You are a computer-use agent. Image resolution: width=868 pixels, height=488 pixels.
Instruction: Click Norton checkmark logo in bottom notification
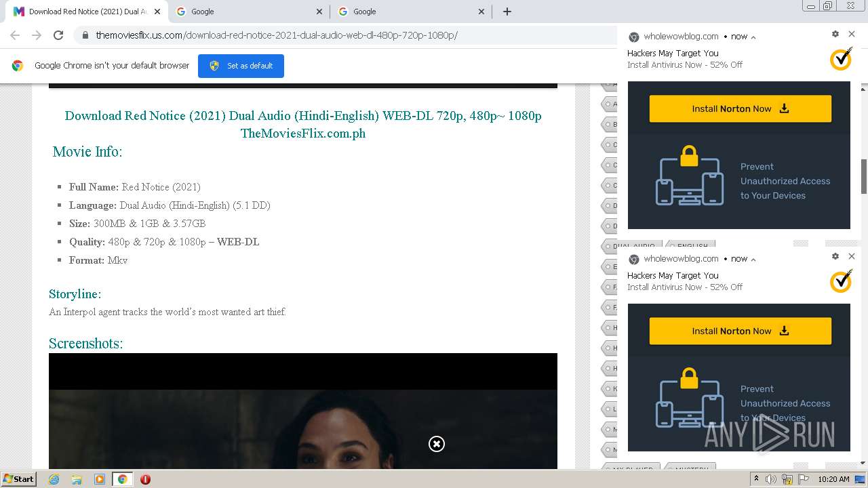tap(841, 281)
